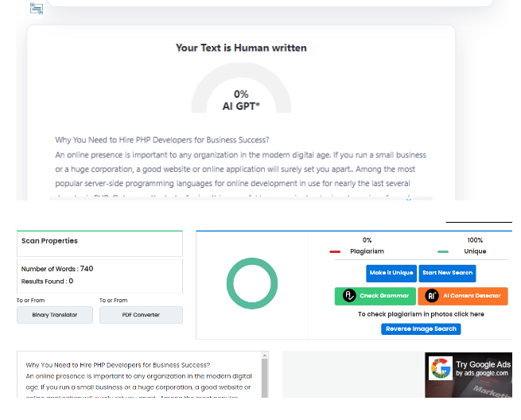521x420 pixels.
Task: Click the 'Number of Words : 740' text
Action: [57, 269]
